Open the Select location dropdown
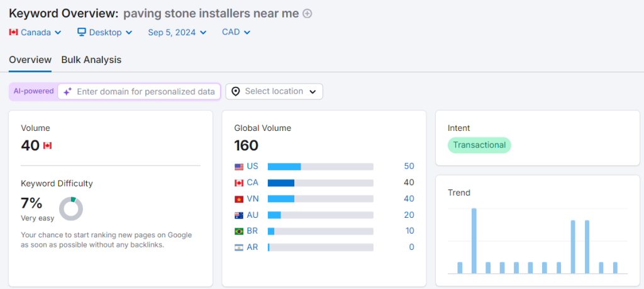 274,91
